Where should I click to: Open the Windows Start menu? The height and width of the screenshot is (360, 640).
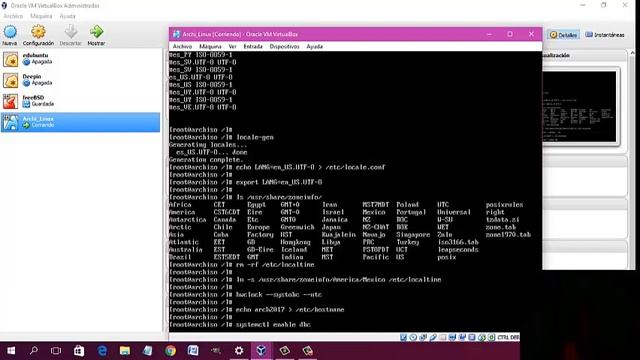click(11, 351)
